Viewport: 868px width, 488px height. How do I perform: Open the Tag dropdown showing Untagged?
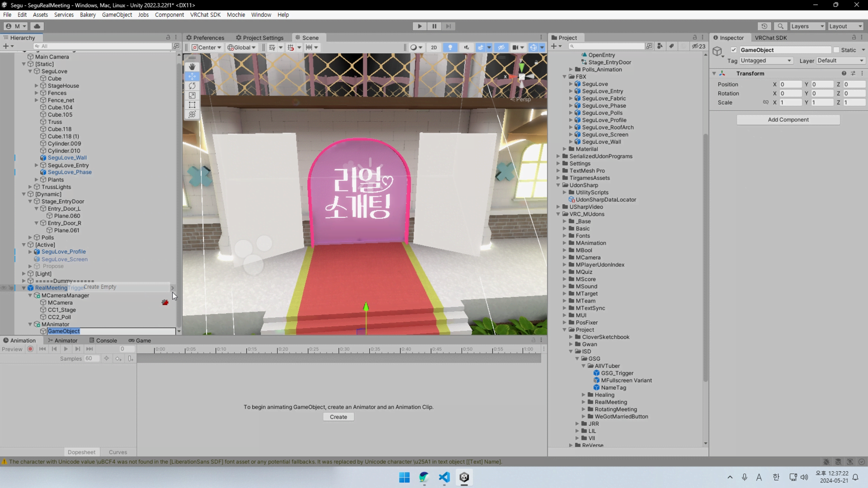(766, 61)
